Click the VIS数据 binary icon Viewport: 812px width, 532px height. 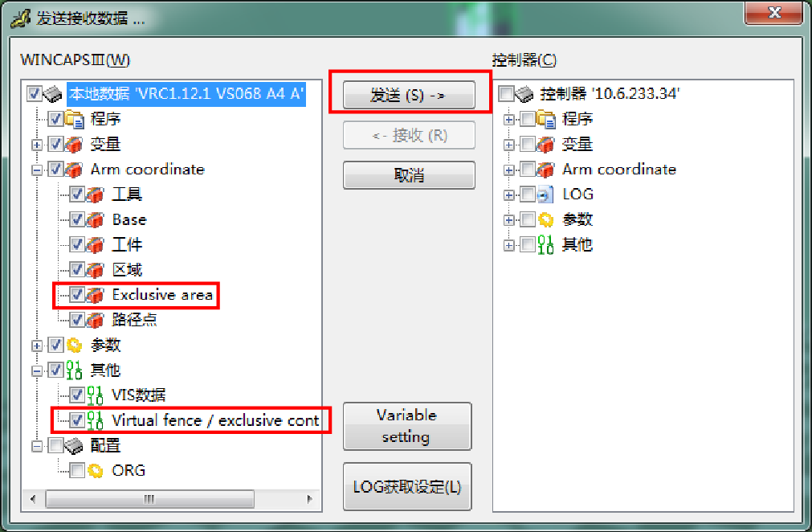pos(96,395)
